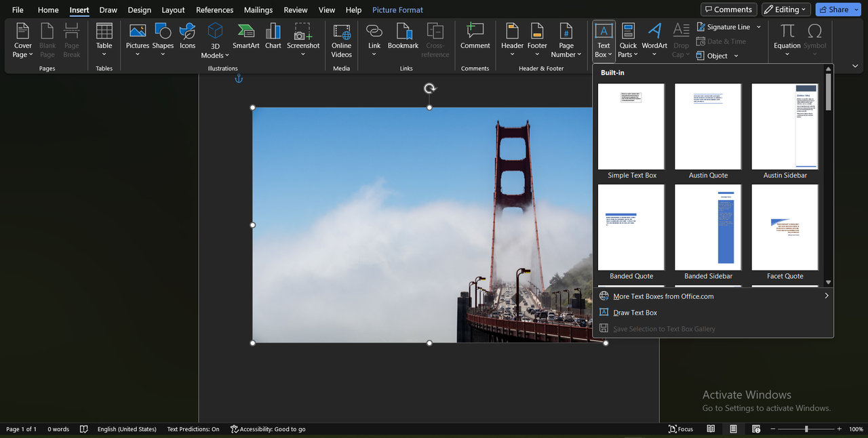This screenshot has height=438, width=868.
Task: Click the Link button
Action: pyautogui.click(x=374, y=41)
